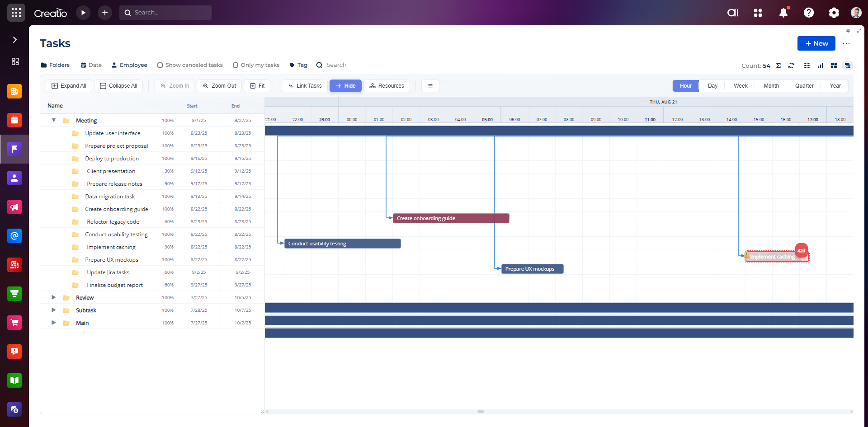
Task: Toggle Only my tasks checkbox
Action: (236, 65)
